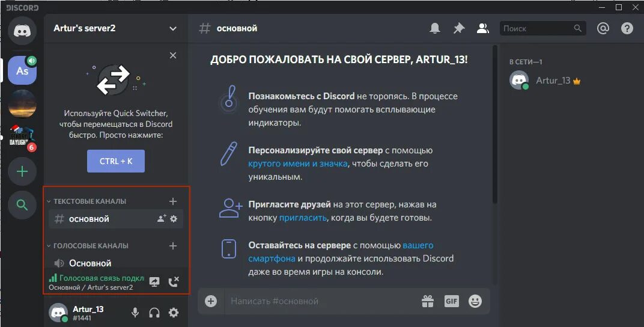Close the Quick Switcher tip
The image size is (644, 327).
pos(173,55)
